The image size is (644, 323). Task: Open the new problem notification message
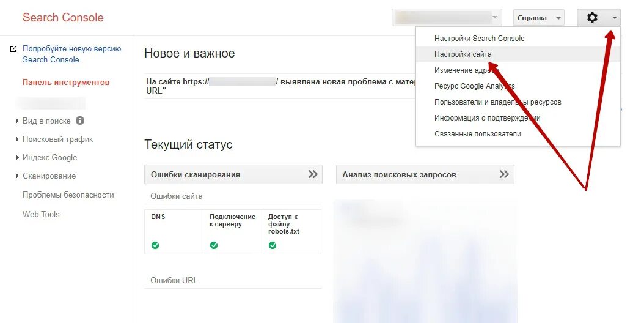tap(280, 86)
